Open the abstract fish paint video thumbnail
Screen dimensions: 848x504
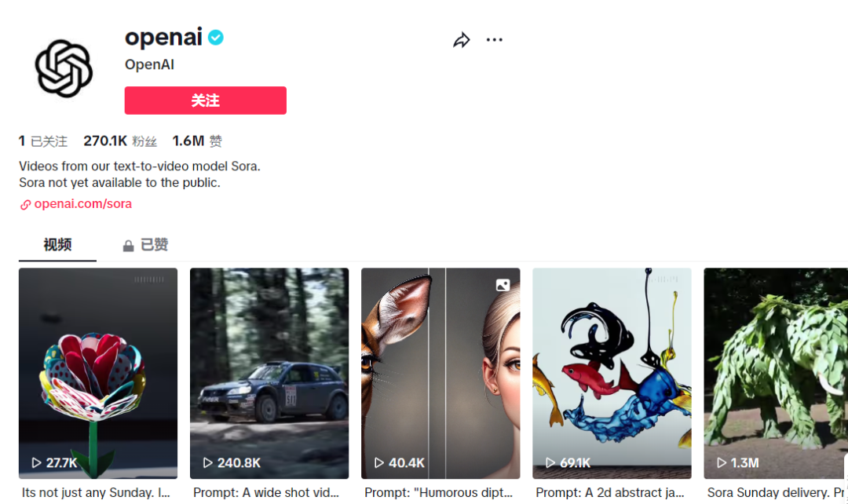(612, 373)
